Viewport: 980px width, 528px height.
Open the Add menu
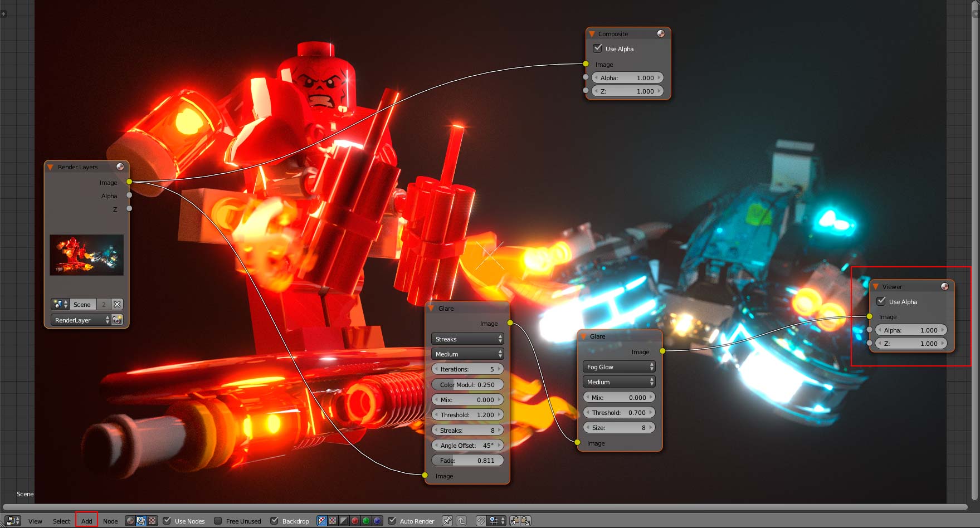pyautogui.click(x=86, y=521)
